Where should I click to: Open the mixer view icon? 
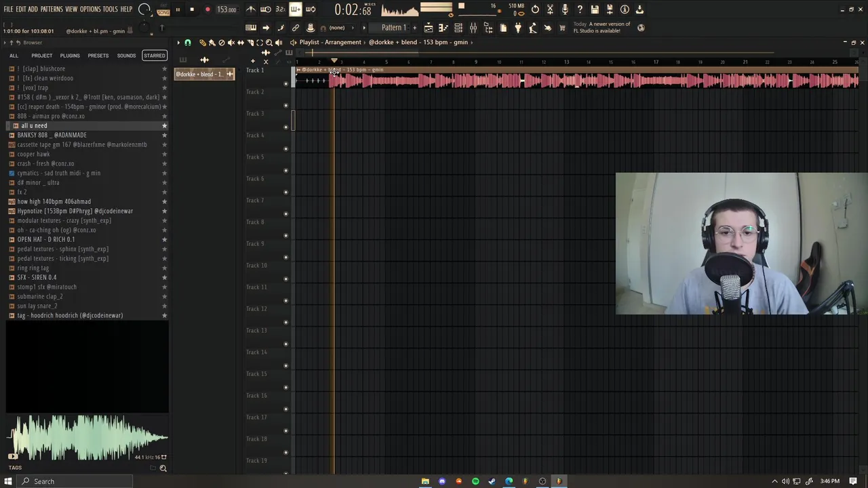473,28
